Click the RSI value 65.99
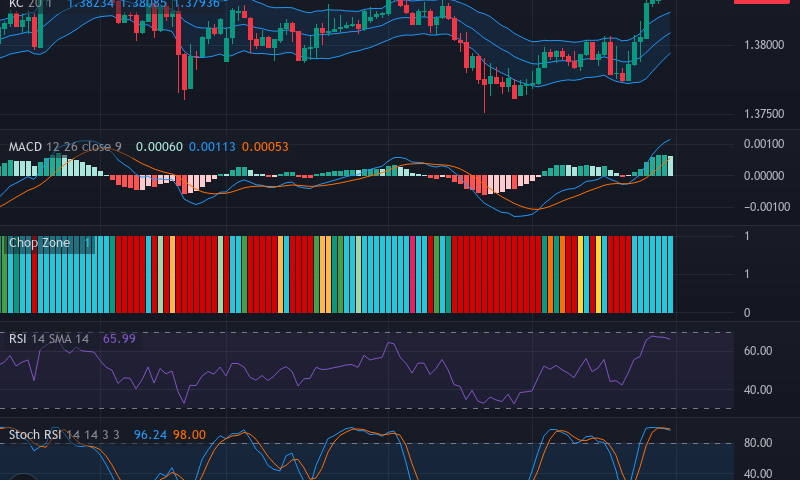Image resolution: width=800 pixels, height=480 pixels. click(x=119, y=339)
